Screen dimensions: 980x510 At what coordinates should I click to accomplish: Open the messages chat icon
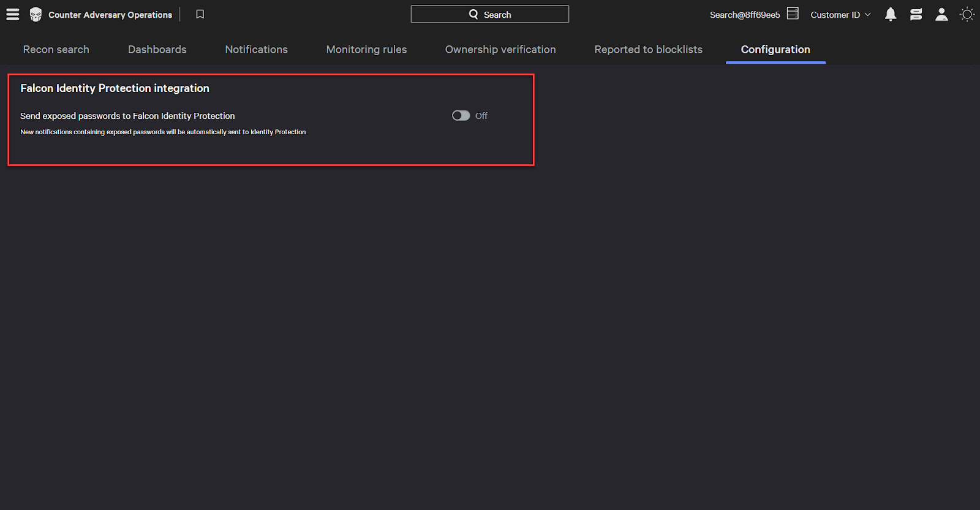(916, 15)
